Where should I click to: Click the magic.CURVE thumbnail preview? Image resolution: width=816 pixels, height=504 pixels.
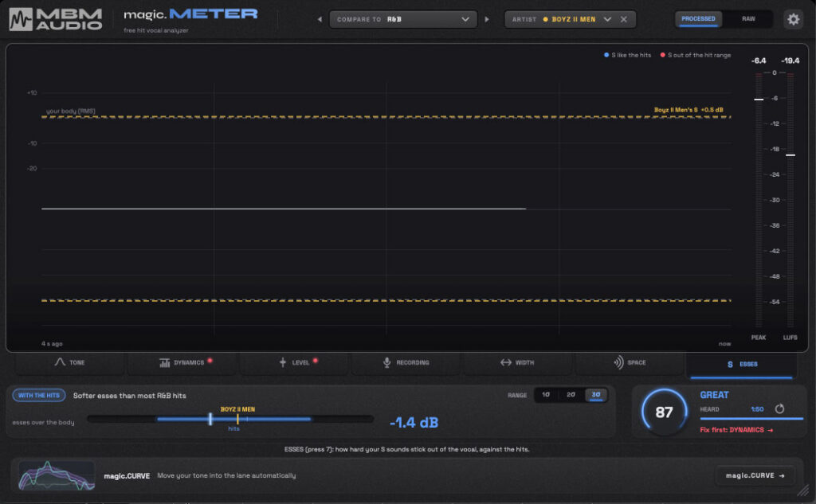click(x=57, y=476)
